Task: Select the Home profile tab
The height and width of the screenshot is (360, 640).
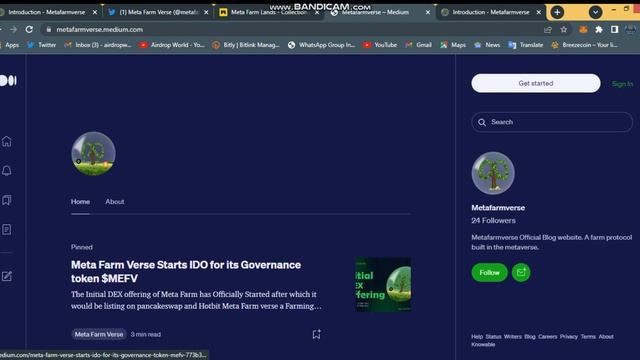Action: [80, 202]
